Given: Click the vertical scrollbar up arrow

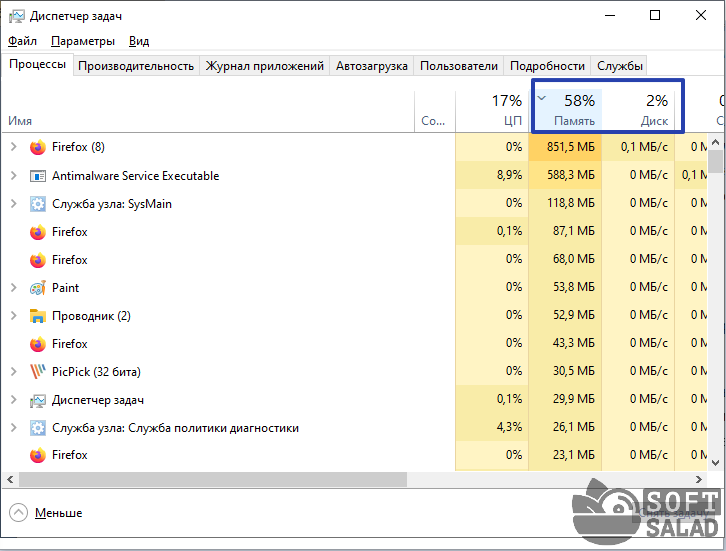Looking at the screenshot, I should click(x=715, y=142).
